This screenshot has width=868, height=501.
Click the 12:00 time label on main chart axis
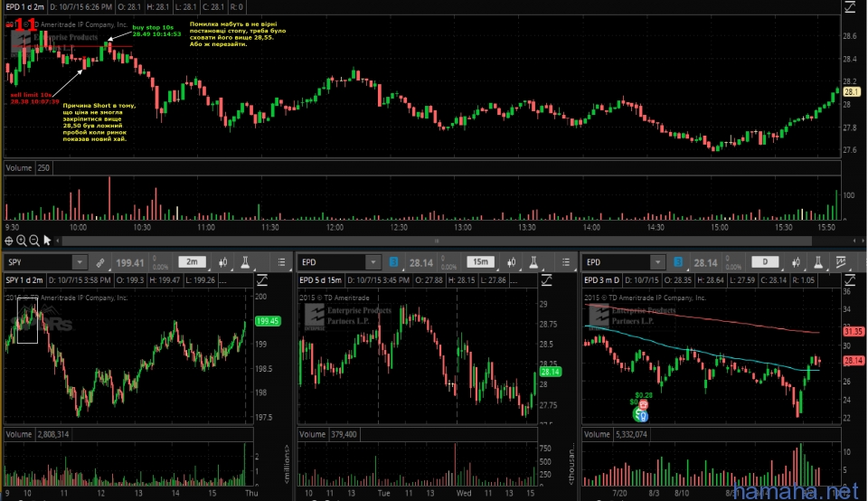point(335,227)
